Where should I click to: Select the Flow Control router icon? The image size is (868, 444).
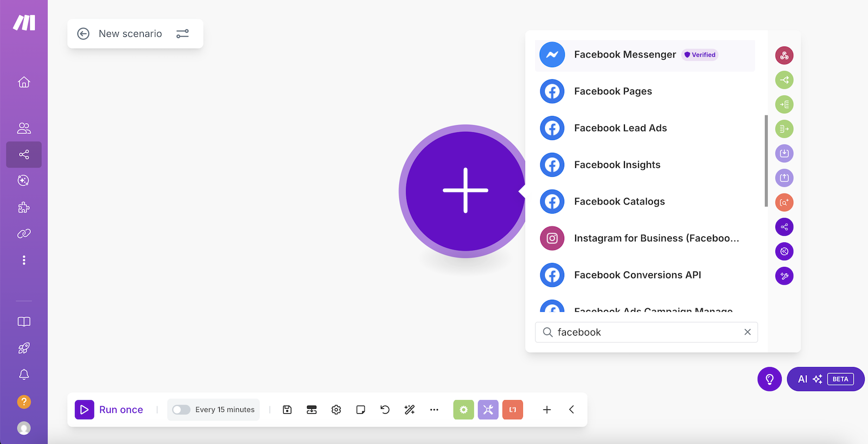click(784, 80)
